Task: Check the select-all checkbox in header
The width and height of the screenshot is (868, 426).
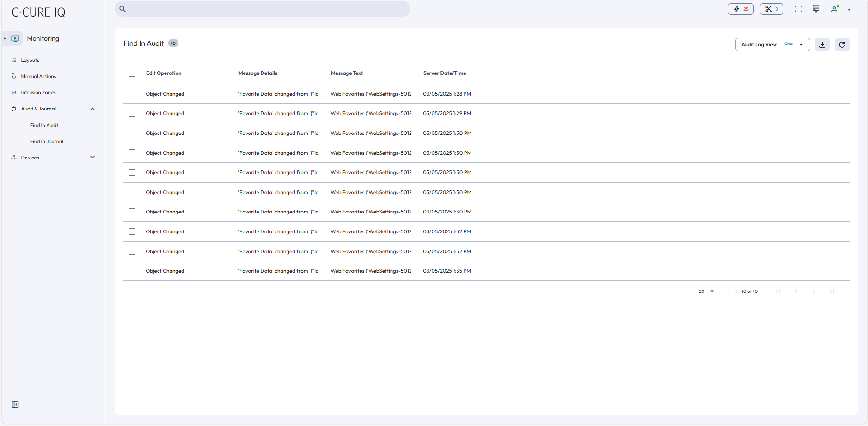Action: click(x=132, y=73)
